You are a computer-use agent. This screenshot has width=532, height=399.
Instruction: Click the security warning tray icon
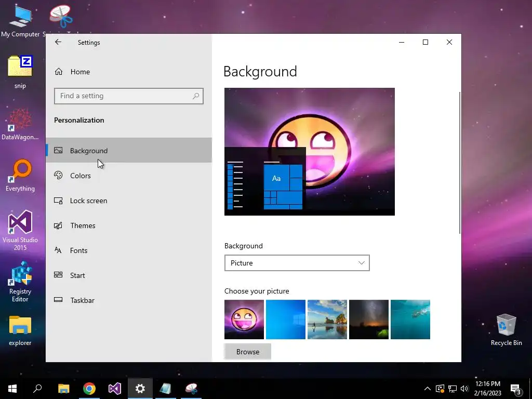click(440, 389)
